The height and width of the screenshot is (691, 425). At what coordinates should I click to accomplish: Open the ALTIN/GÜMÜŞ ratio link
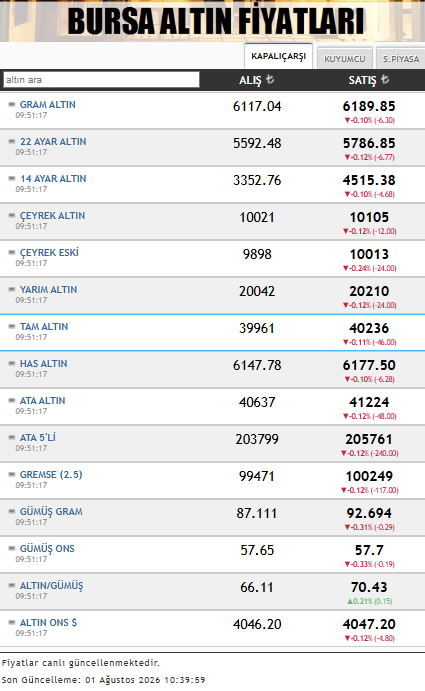52,586
